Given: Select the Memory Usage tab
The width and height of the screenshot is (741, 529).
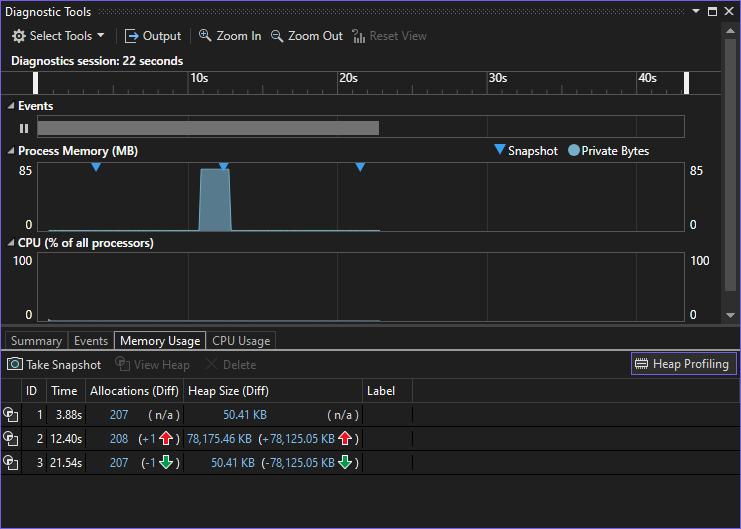Looking at the screenshot, I should (160, 341).
